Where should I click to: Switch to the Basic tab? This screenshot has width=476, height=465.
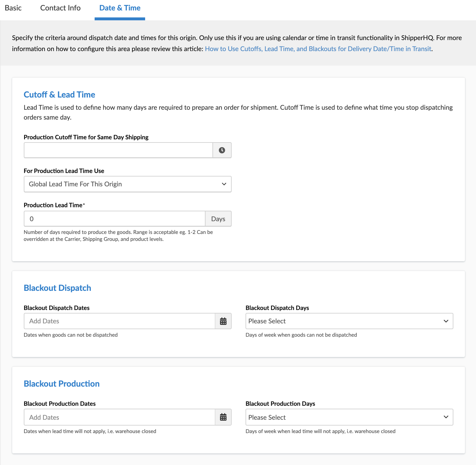point(13,8)
